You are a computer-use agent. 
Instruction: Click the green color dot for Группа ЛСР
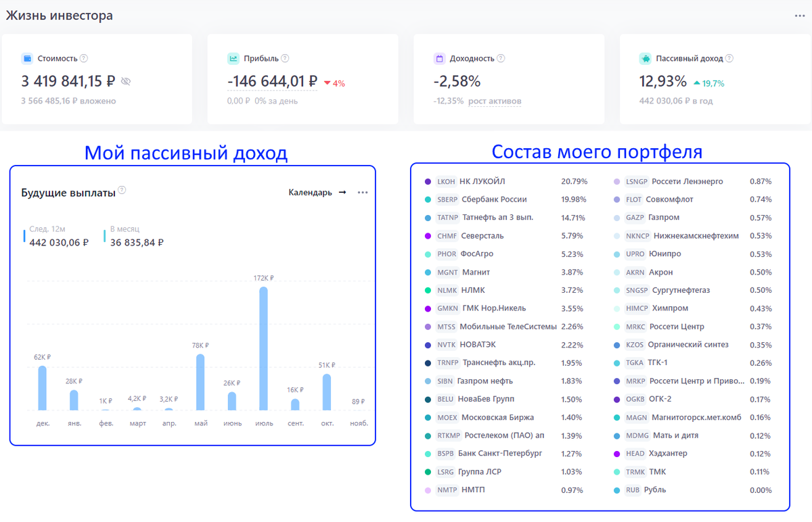click(428, 472)
